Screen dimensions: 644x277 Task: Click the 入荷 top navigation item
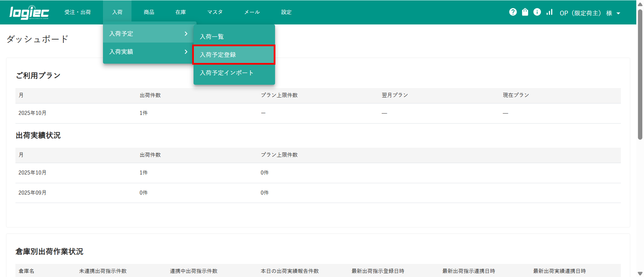coord(117,12)
